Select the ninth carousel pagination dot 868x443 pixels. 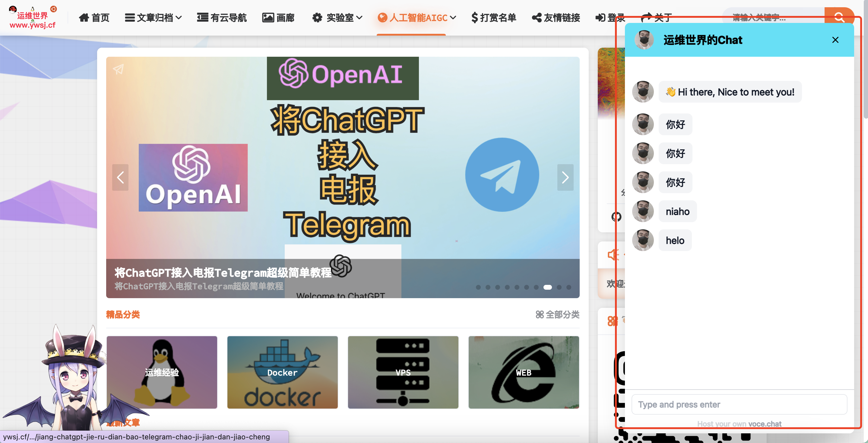[559, 287]
